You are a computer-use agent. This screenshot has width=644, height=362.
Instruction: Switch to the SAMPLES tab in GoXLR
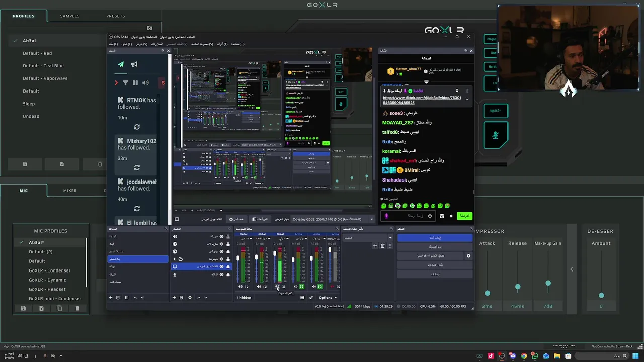point(70,16)
